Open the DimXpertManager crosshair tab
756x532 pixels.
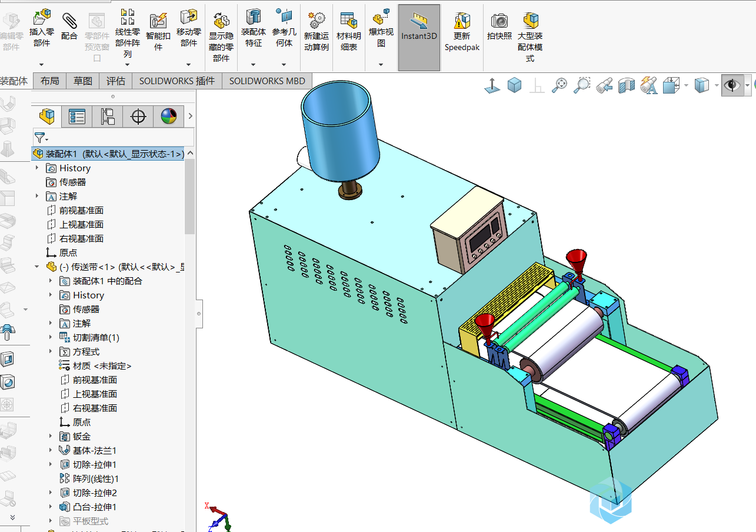click(138, 117)
